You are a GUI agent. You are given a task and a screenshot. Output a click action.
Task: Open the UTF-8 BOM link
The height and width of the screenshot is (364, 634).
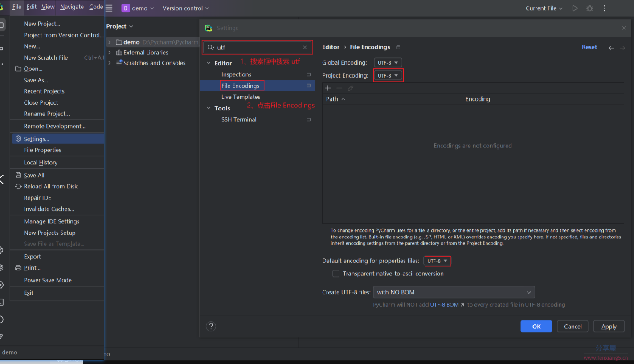coord(447,305)
